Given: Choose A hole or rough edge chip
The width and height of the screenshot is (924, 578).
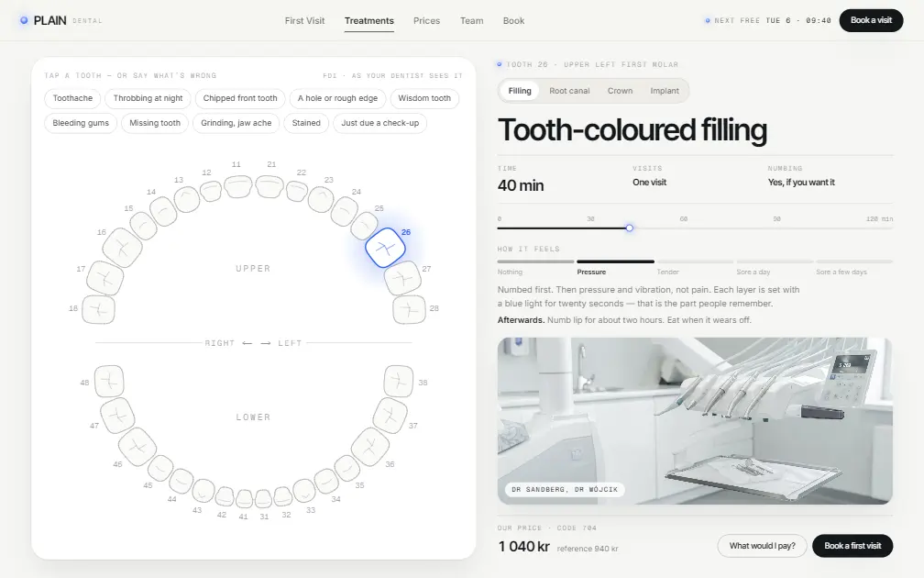Looking at the screenshot, I should point(337,98).
